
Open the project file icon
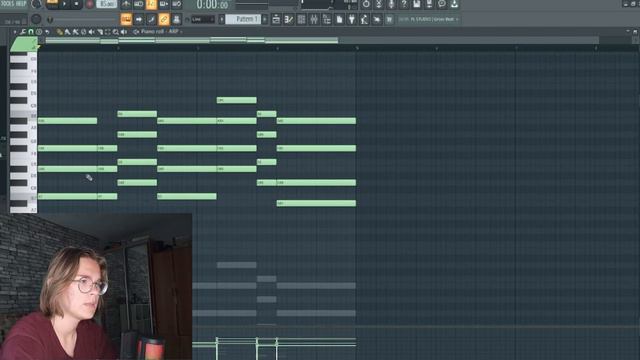[339, 19]
